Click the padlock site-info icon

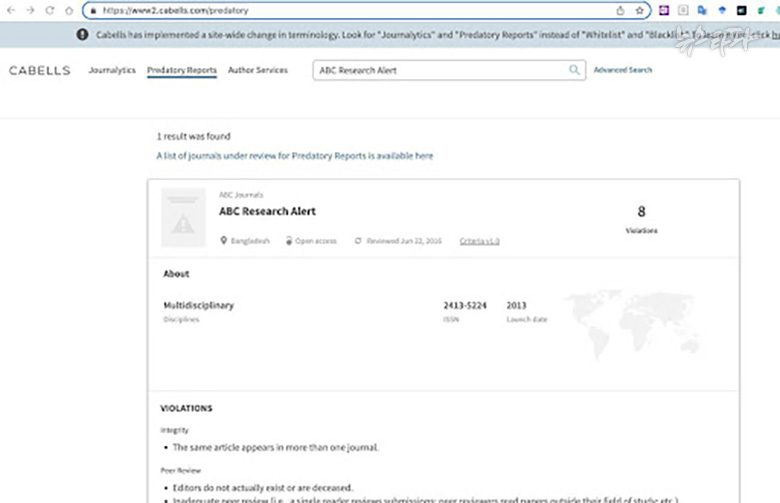tap(94, 10)
